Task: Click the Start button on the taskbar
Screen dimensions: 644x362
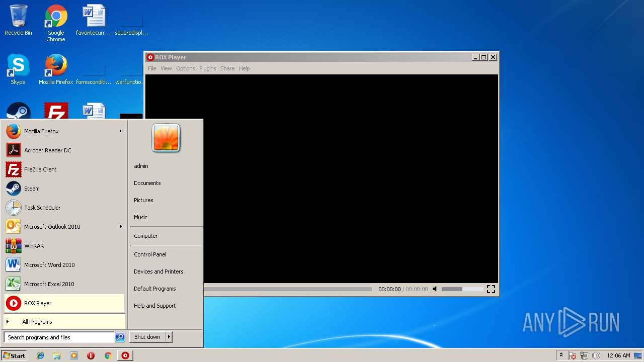Action: 14,355
